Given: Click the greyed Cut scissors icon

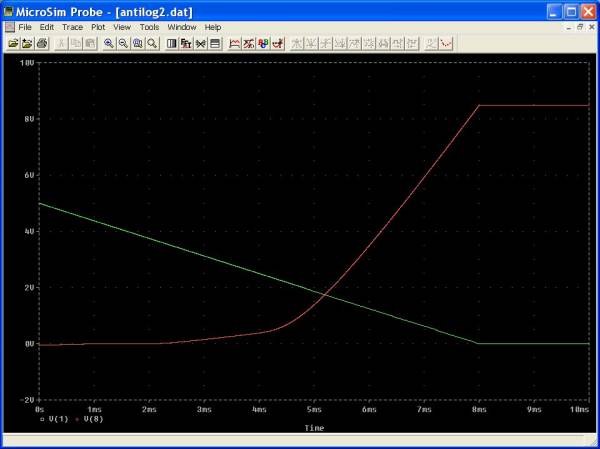Looking at the screenshot, I should click(61, 44).
